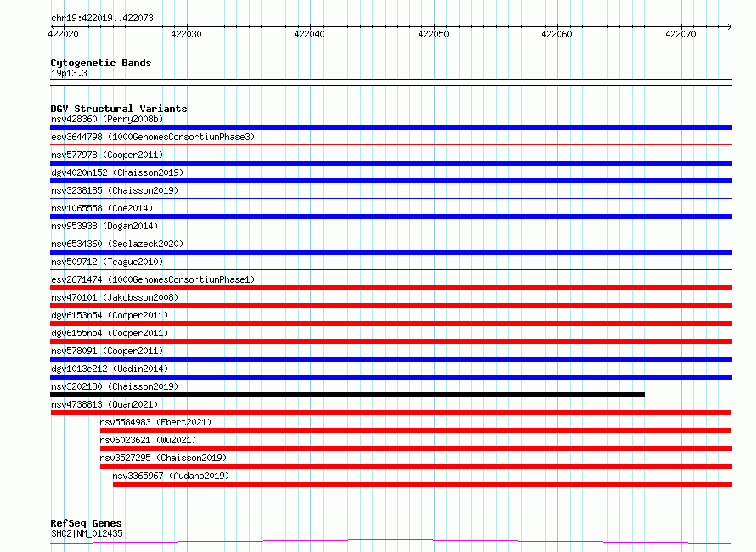Click the red bar below nsv470101

pos(391,306)
